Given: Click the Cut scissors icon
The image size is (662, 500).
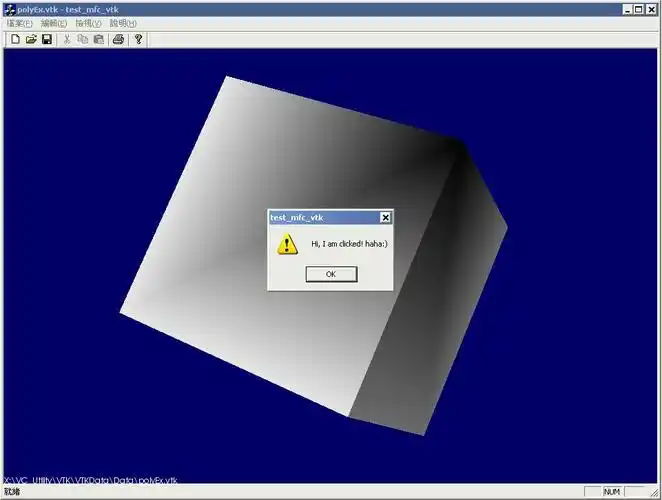Looking at the screenshot, I should [67, 39].
